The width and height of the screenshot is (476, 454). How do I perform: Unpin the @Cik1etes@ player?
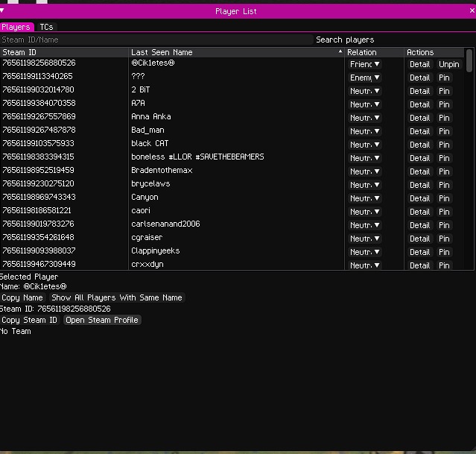448,64
